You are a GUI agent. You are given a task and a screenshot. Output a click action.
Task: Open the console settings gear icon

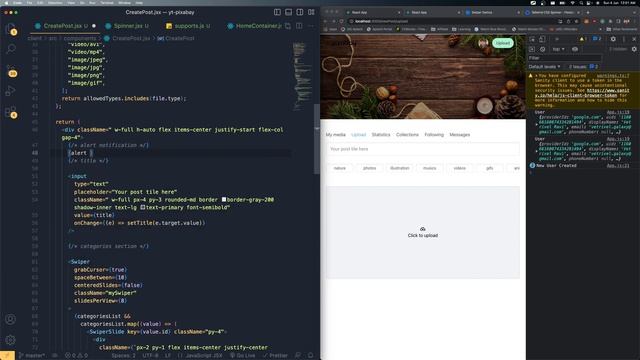point(634,49)
